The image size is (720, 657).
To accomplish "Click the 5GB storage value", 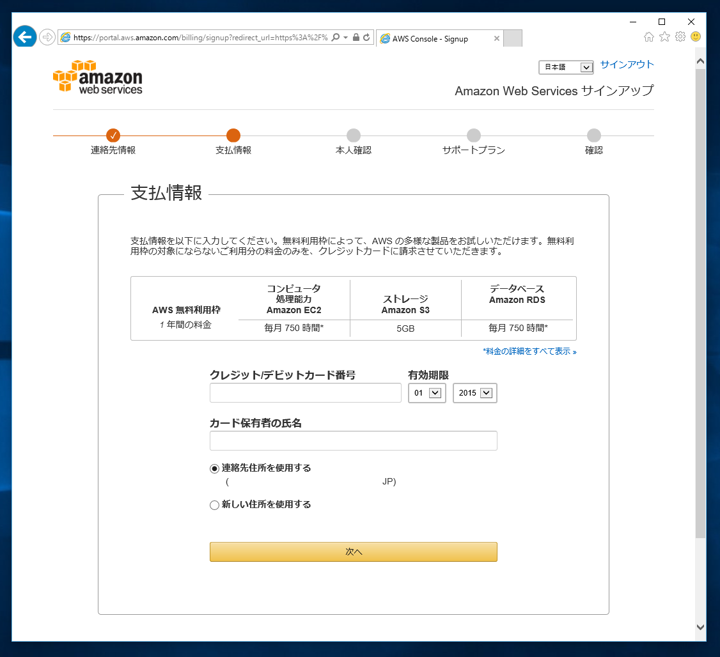I will click(405, 329).
